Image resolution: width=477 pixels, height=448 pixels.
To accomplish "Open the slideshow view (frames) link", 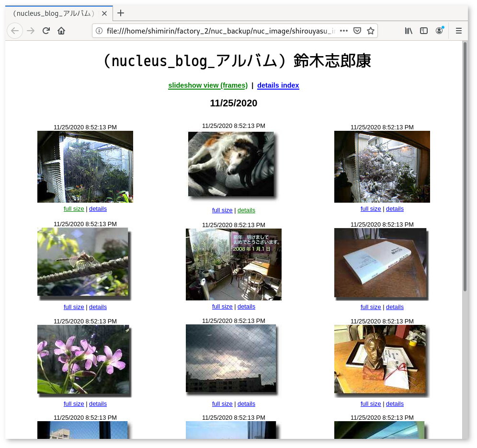I will click(208, 85).
